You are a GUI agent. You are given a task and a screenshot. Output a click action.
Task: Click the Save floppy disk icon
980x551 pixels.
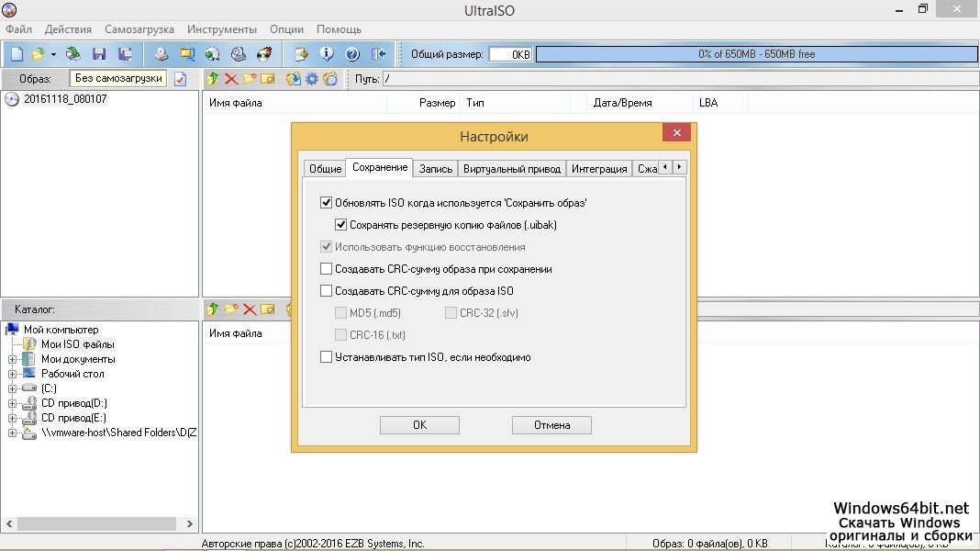(x=99, y=54)
